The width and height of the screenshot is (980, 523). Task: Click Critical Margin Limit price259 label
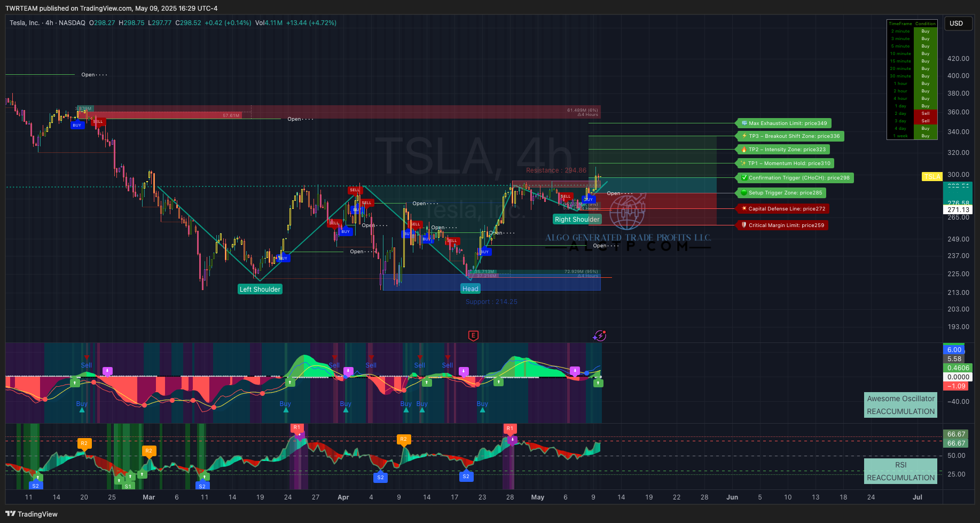tap(783, 225)
